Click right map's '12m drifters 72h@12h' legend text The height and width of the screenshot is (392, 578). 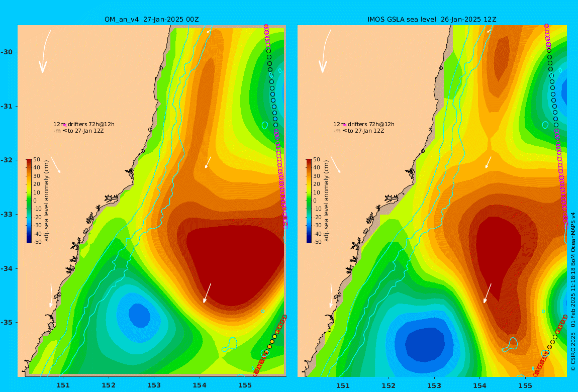pyautogui.click(x=364, y=124)
